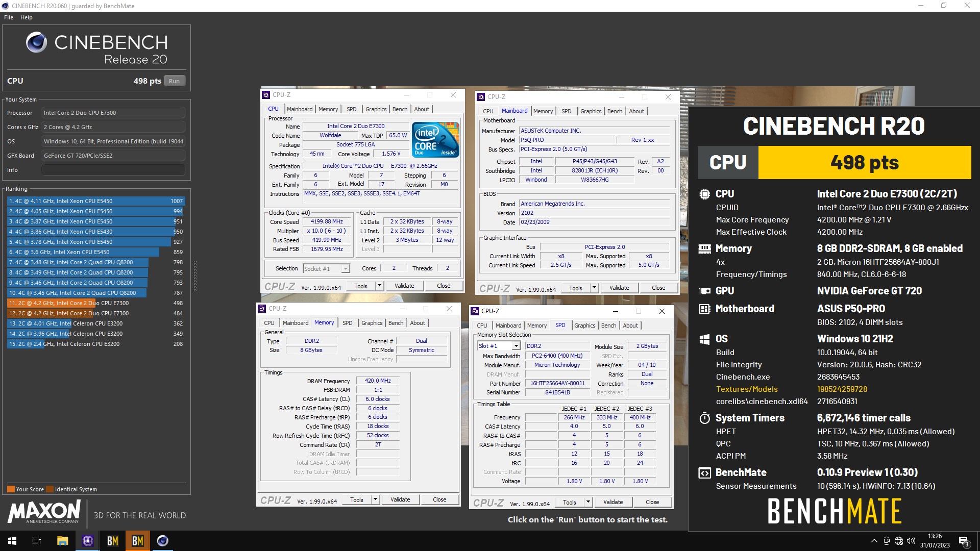Run the Cinebench CPU test

(x=175, y=81)
